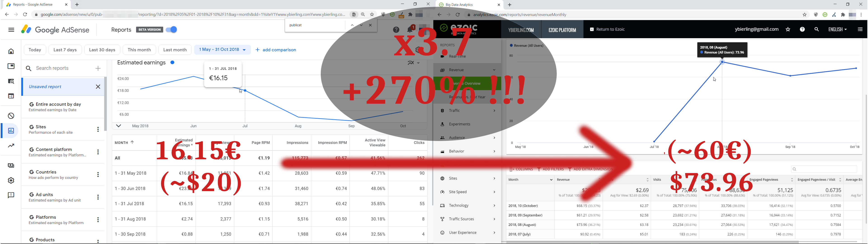Open the AdSense hamburger main menu
This screenshot has height=244, width=868.
(x=11, y=30)
